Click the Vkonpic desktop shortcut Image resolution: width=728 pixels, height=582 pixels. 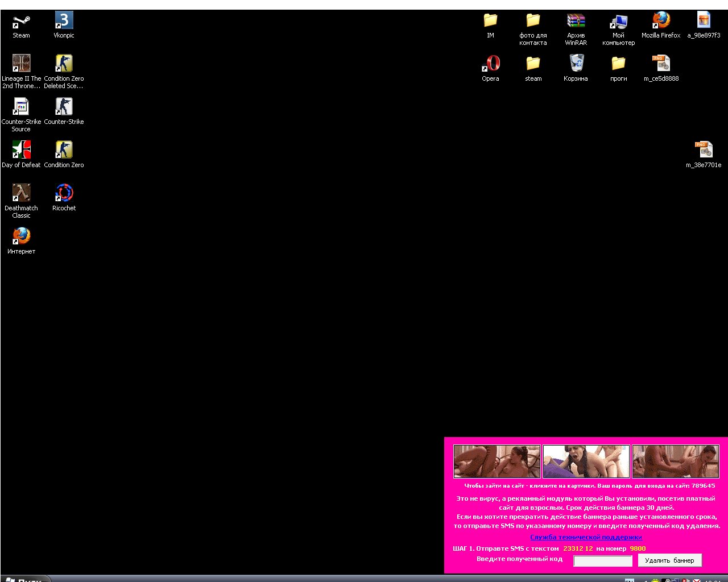64,26
